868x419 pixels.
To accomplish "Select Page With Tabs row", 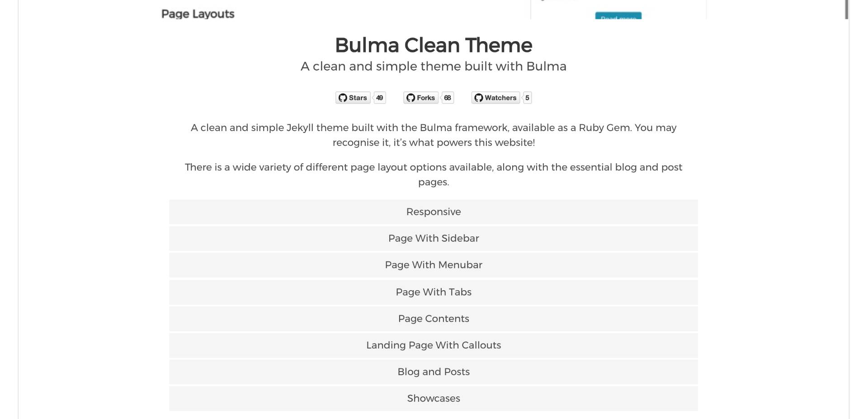I will pyautogui.click(x=434, y=292).
